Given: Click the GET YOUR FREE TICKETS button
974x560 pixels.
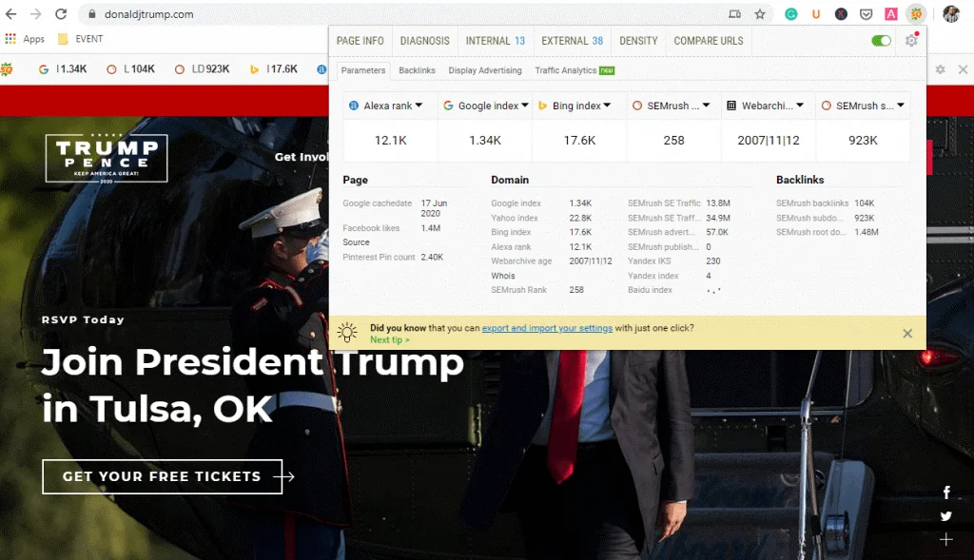Looking at the screenshot, I should [x=162, y=476].
